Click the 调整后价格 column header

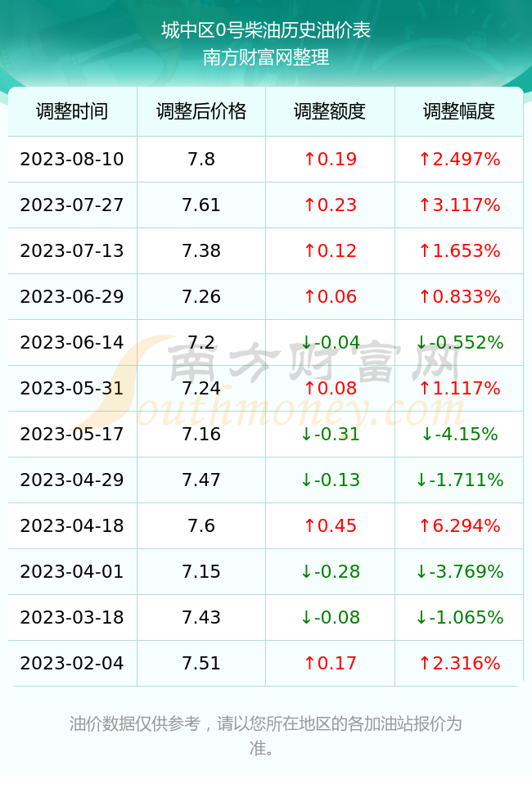(201, 111)
